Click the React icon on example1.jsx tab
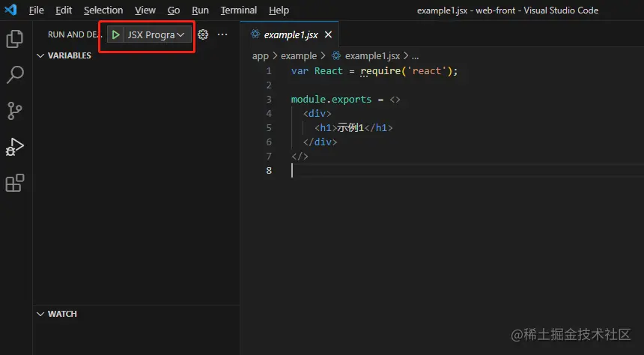The image size is (644, 355). [x=255, y=34]
